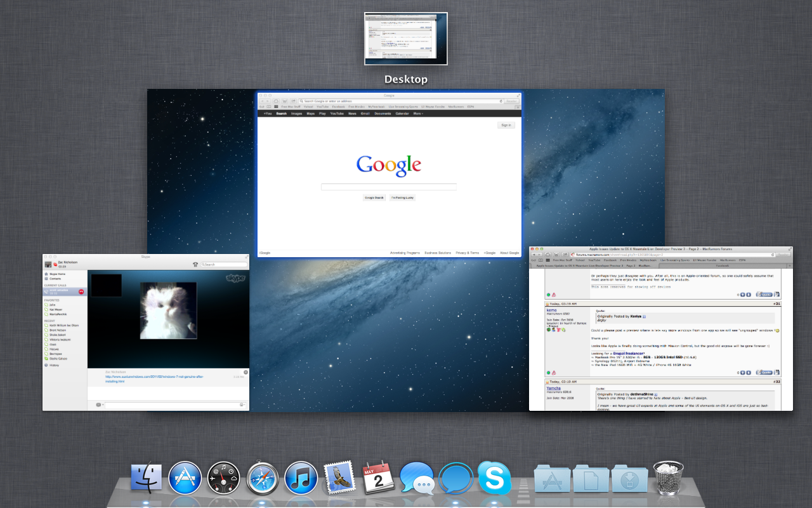Image resolution: width=812 pixels, height=508 pixels.
Task: Open Skype from the Dock
Action: [x=495, y=478]
